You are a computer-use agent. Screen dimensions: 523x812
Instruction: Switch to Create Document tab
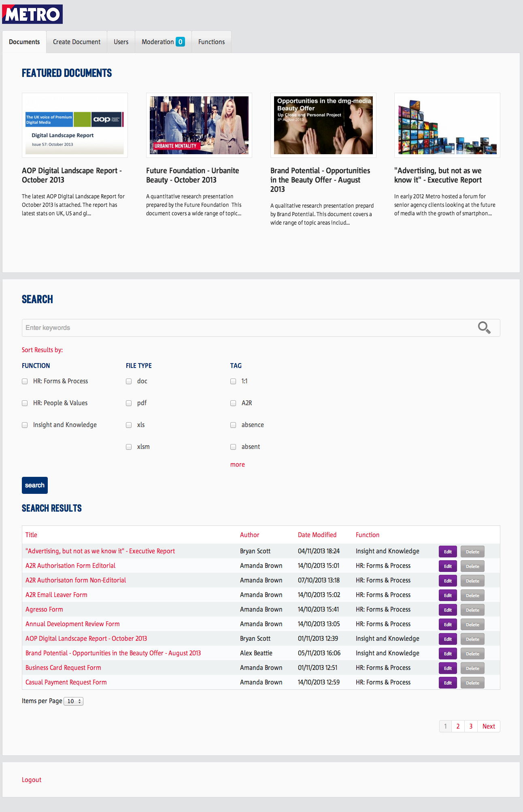77,42
